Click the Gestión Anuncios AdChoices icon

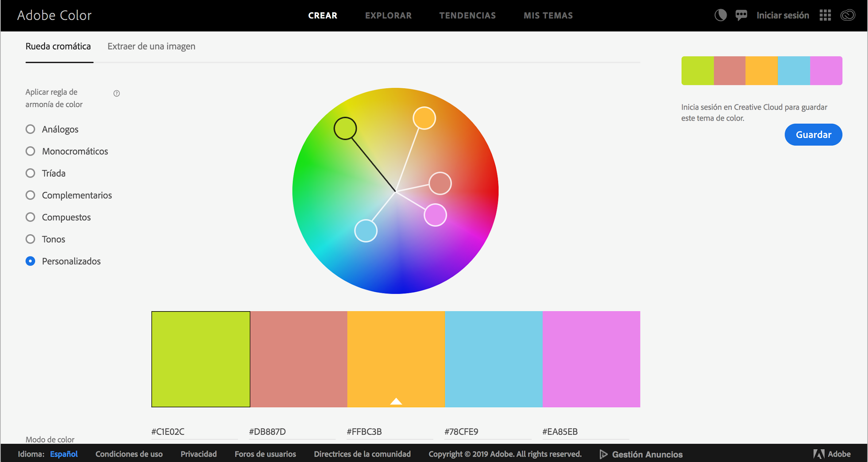click(603, 454)
